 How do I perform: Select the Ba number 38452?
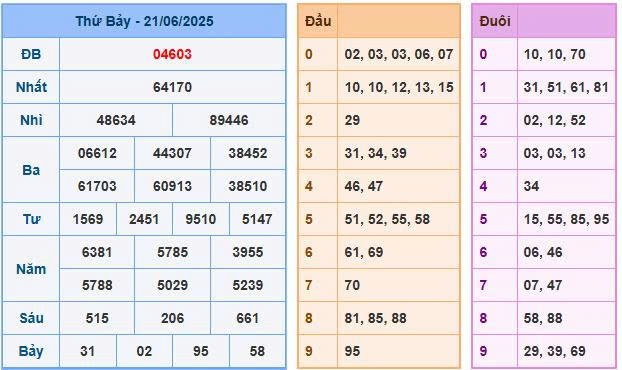click(248, 153)
